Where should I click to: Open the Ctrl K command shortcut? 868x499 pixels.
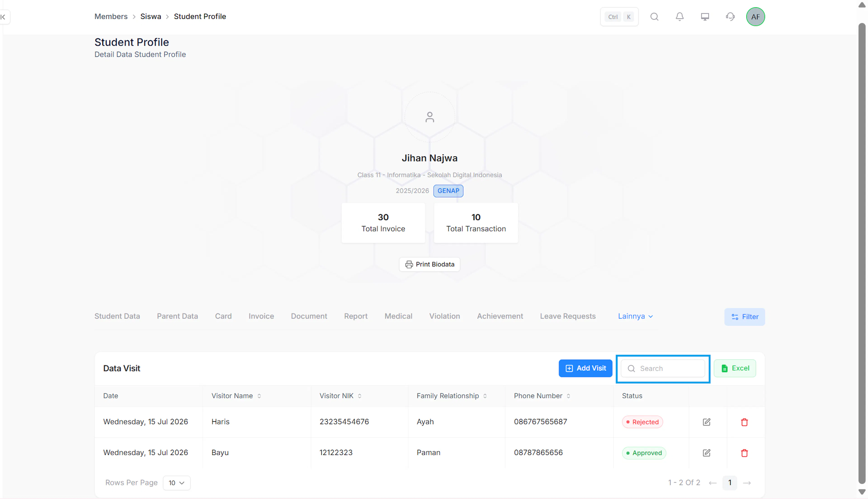pos(619,17)
